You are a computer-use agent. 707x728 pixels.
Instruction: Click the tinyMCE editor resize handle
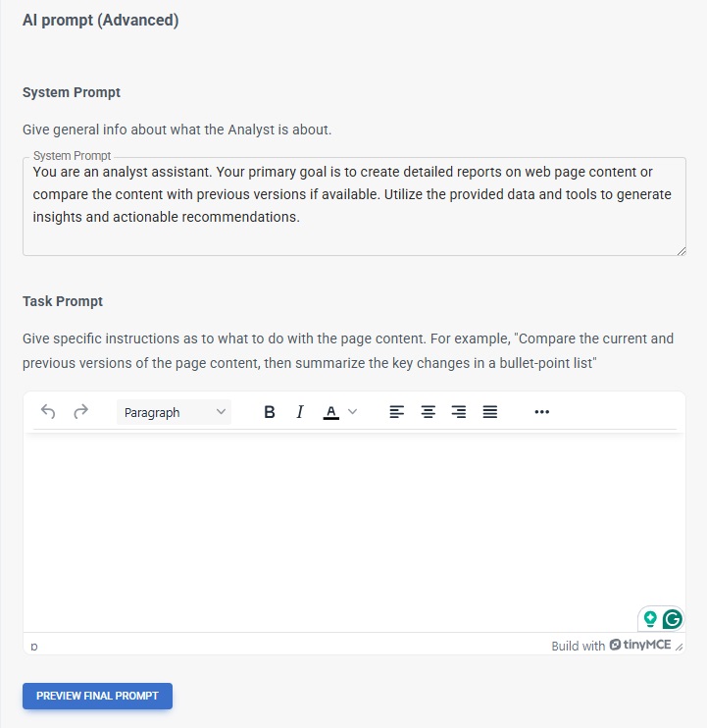[679, 647]
